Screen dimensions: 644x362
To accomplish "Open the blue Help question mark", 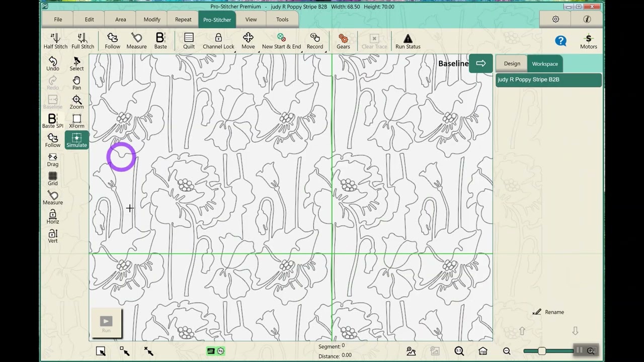I will 560,41.
